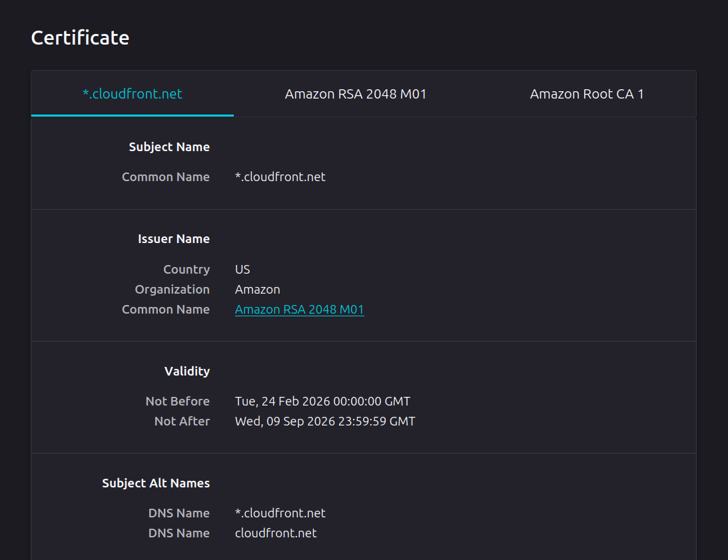Open the Amazon Root CA 1 tab

(x=586, y=94)
